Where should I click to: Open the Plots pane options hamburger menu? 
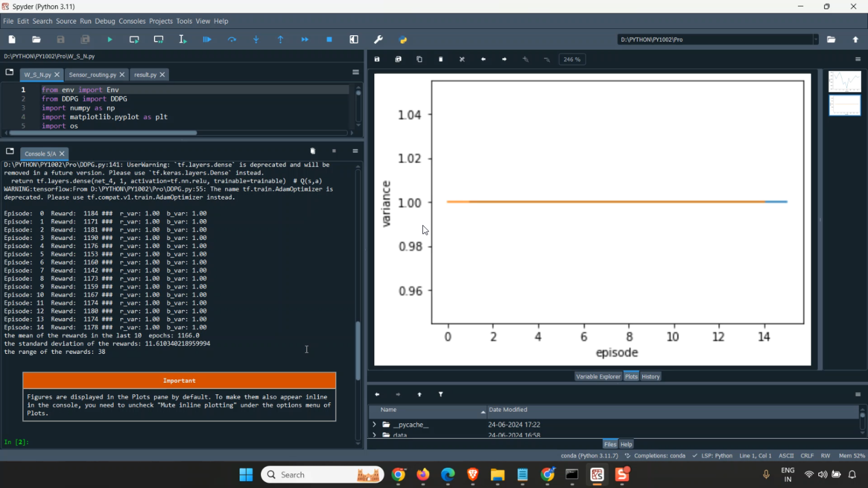click(x=858, y=60)
